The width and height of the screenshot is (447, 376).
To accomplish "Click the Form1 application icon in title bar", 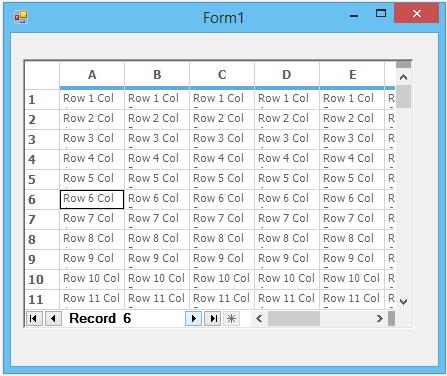I will point(21,17).
